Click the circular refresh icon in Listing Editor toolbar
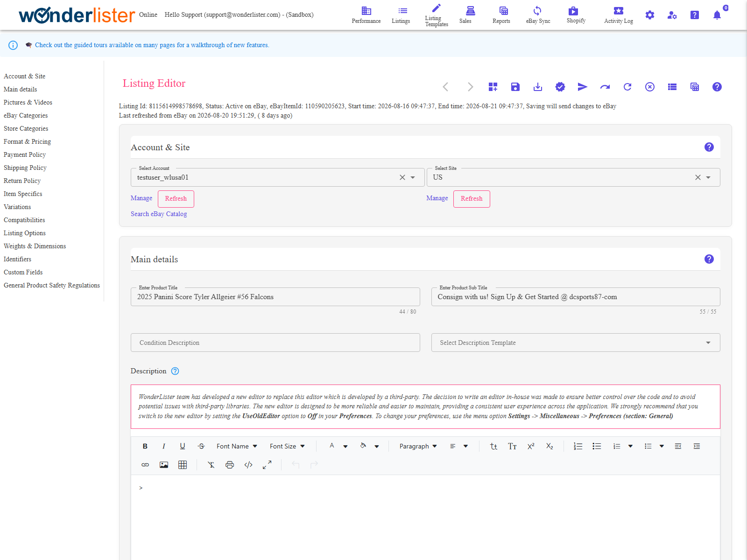The width and height of the screenshot is (747, 560). 627,87
